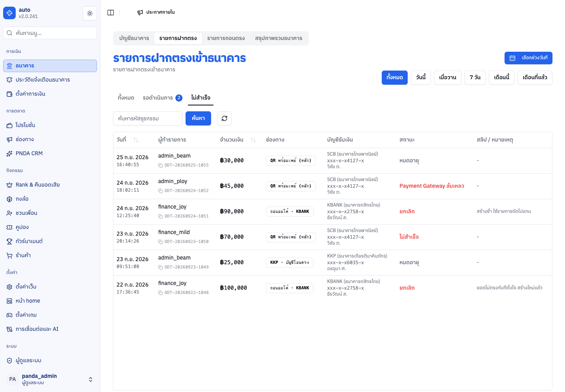Open the internal announcements megaphone icon
The width and height of the screenshot is (565, 392).
click(140, 13)
